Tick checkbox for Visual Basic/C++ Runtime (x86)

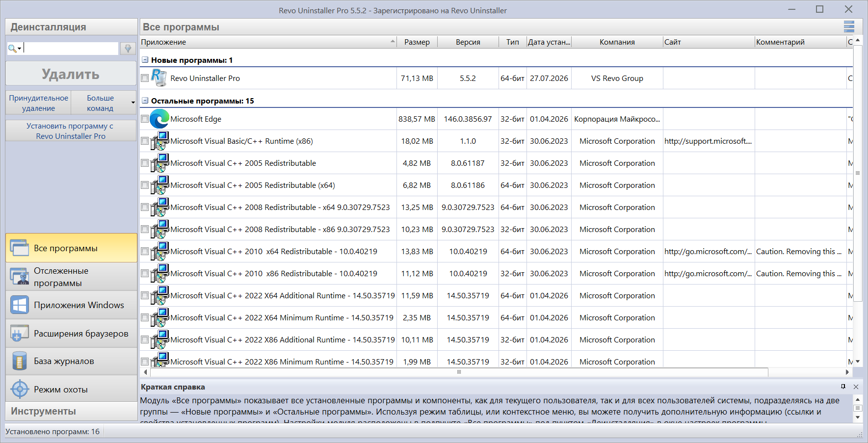click(x=145, y=141)
